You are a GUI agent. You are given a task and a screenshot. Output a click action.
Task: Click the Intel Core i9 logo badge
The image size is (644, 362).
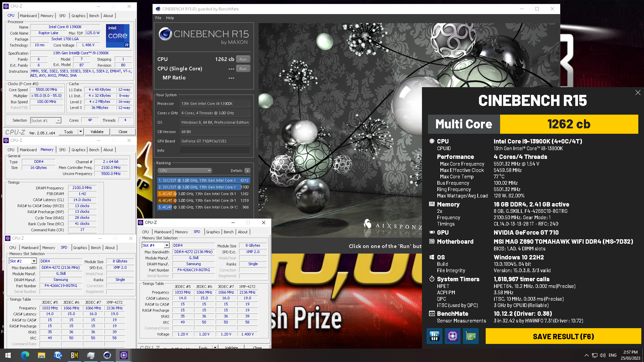[118, 36]
